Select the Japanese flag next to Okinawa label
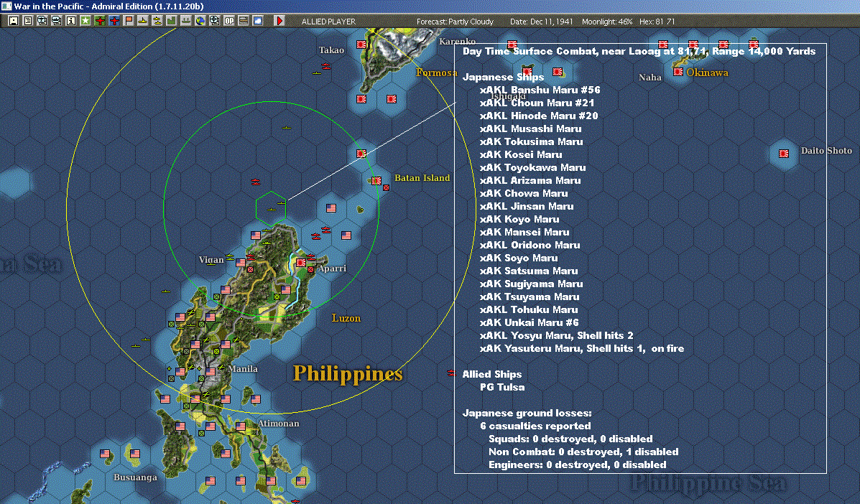The image size is (860, 504). pyautogui.click(x=678, y=72)
